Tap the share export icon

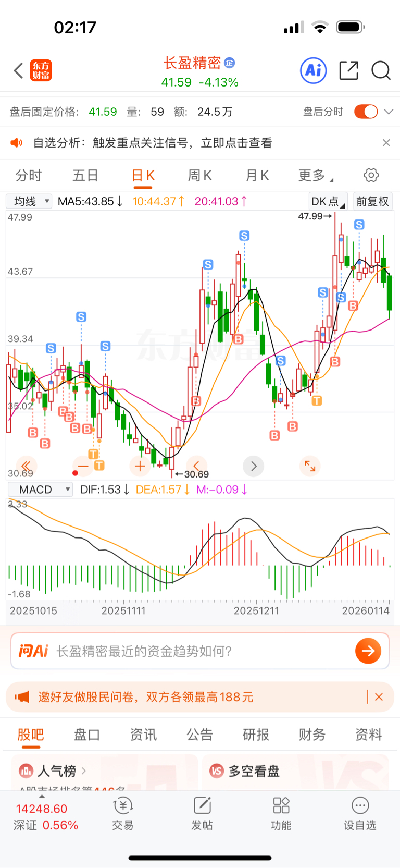[x=348, y=70]
